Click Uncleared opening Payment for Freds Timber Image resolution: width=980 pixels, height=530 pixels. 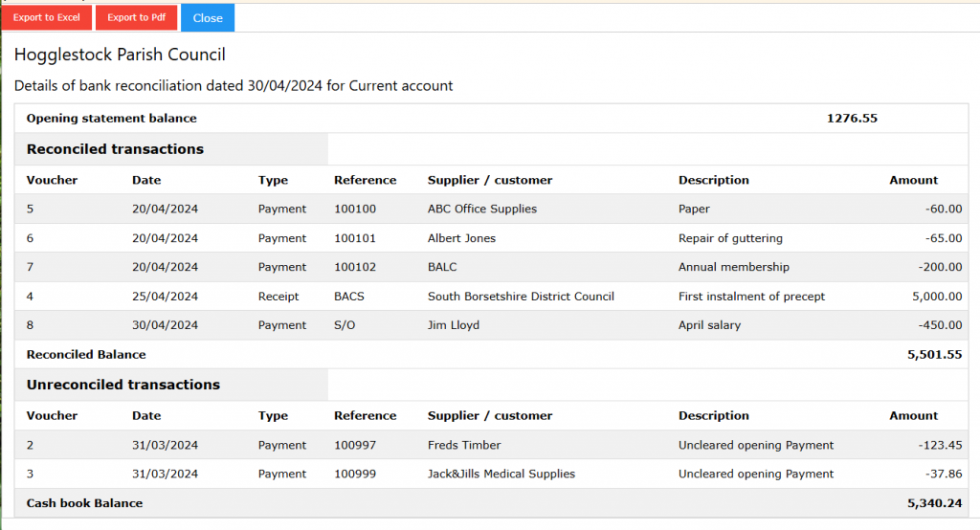click(756, 445)
